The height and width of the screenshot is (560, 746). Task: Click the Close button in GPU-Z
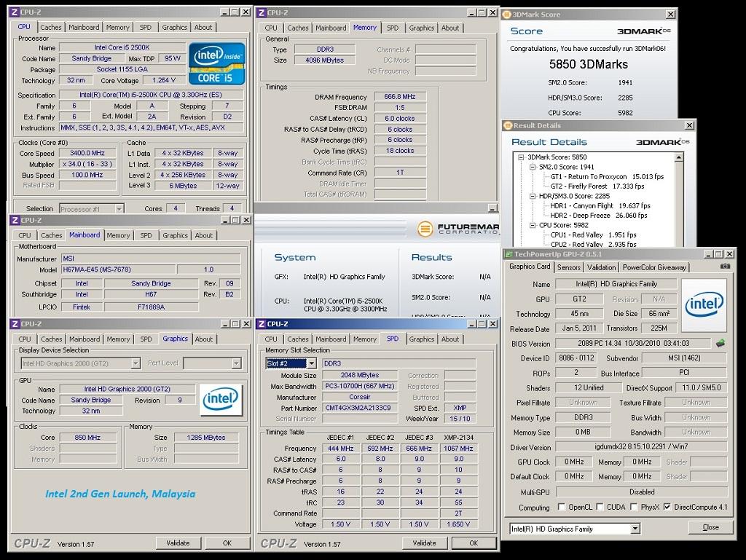click(710, 527)
